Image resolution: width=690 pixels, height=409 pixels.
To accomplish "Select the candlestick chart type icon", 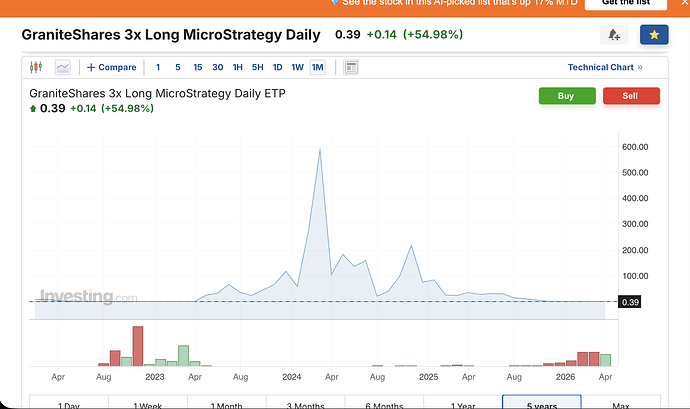I will (x=36, y=67).
